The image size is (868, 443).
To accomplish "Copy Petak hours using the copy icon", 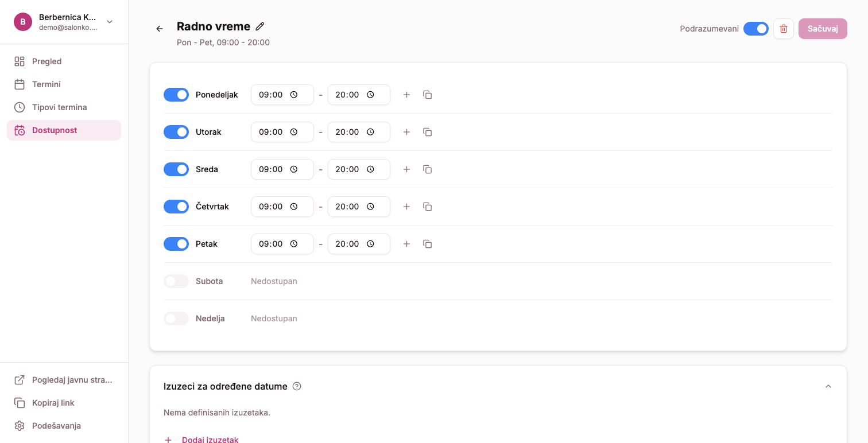I will coord(427,244).
